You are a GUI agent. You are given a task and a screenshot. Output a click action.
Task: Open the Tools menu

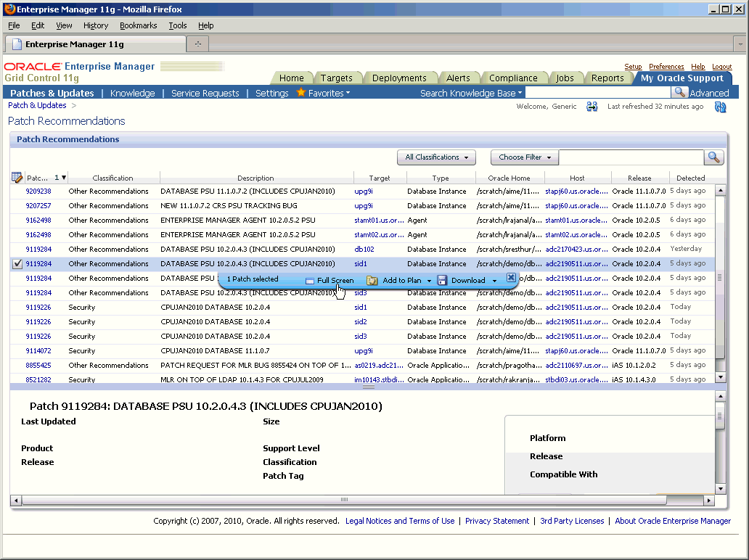pyautogui.click(x=177, y=25)
